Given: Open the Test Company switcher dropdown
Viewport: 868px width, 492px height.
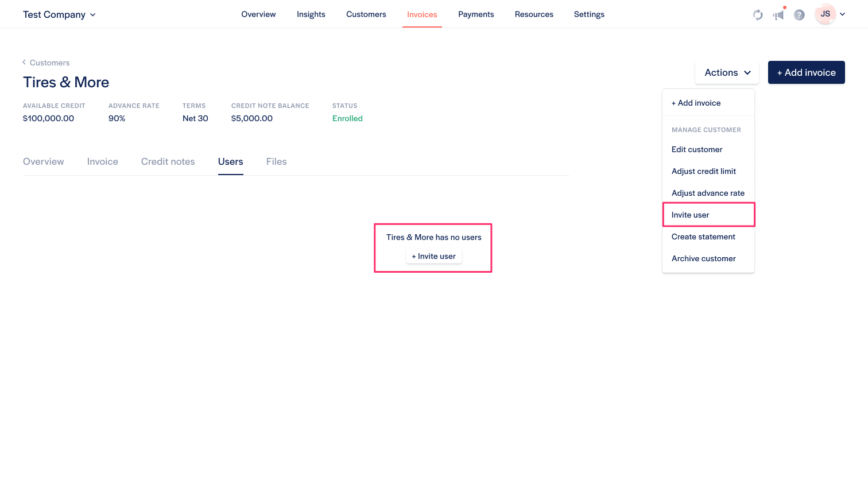Looking at the screenshot, I should 59,14.
